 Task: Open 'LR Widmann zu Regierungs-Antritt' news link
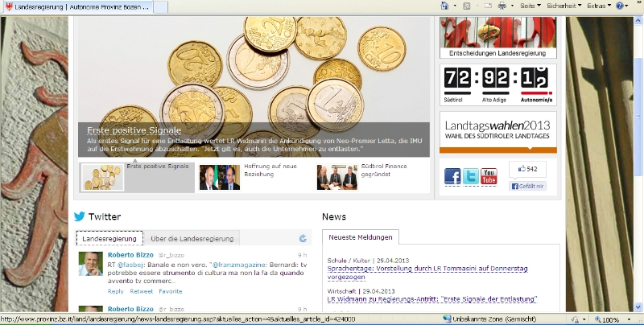(431, 299)
